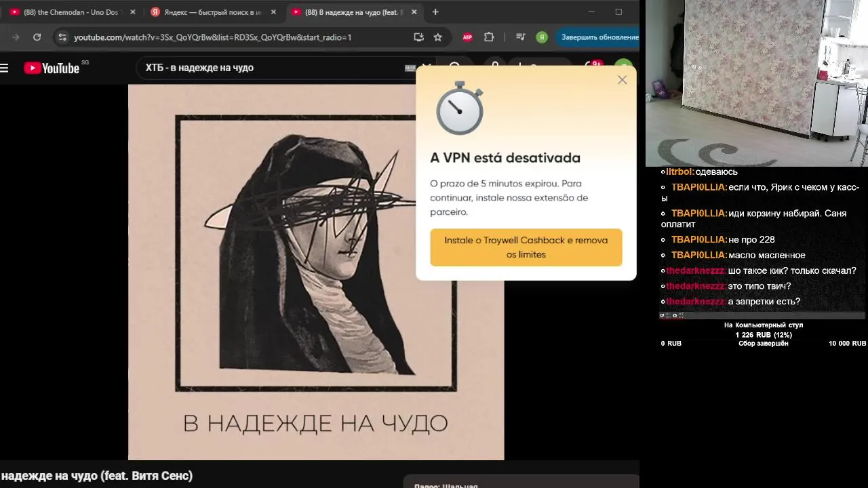Go forward in browser history
868x488 pixels.
coord(16,37)
